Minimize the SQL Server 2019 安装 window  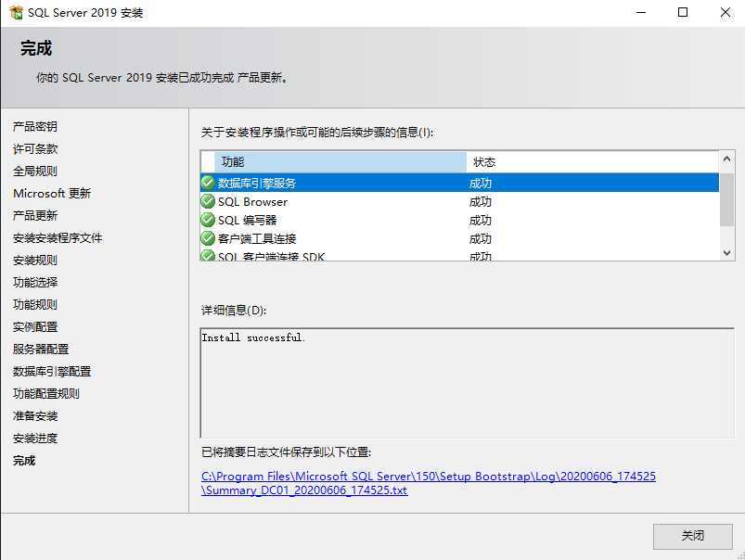(x=641, y=12)
